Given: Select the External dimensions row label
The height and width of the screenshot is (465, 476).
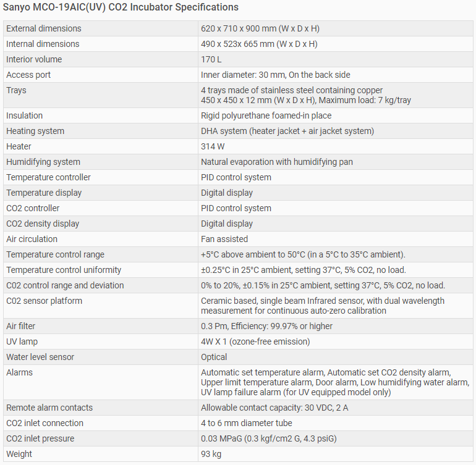Looking at the screenshot, I should (x=44, y=28).
